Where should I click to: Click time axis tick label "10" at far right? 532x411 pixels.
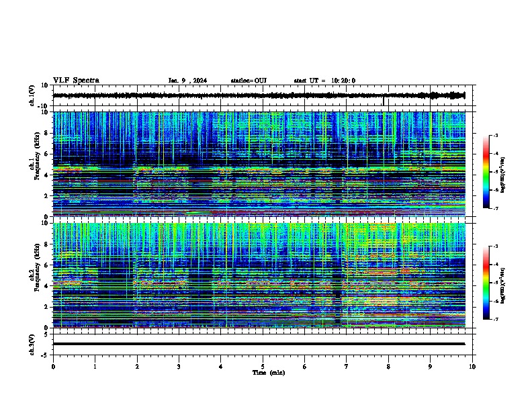(x=472, y=367)
